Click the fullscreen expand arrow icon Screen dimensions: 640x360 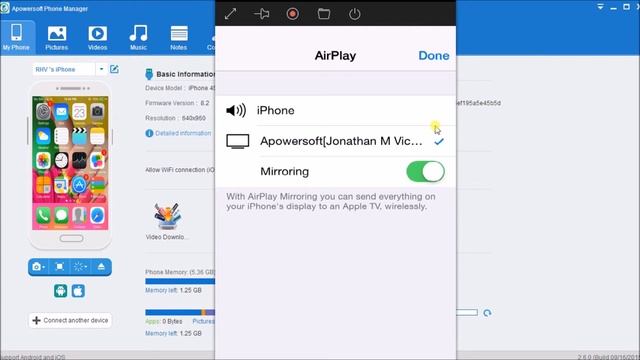230,14
